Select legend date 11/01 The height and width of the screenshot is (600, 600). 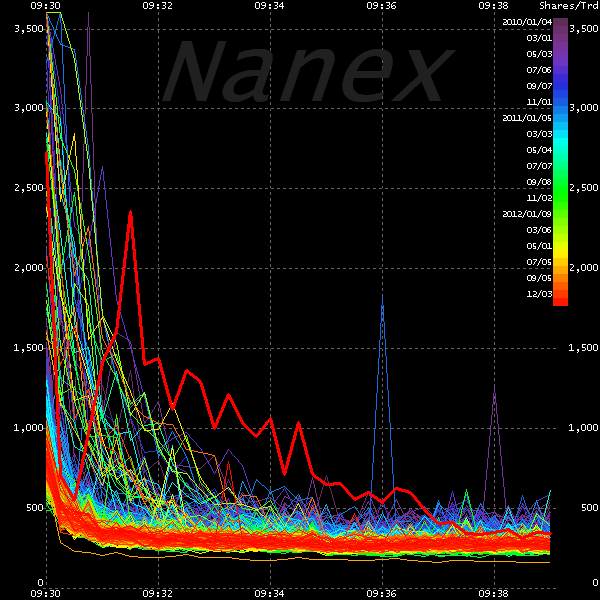click(539, 102)
